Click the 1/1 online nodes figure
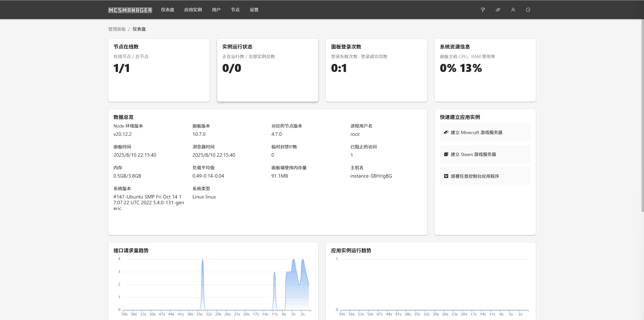Image resolution: width=644 pixels, height=320 pixels. pyautogui.click(x=122, y=68)
